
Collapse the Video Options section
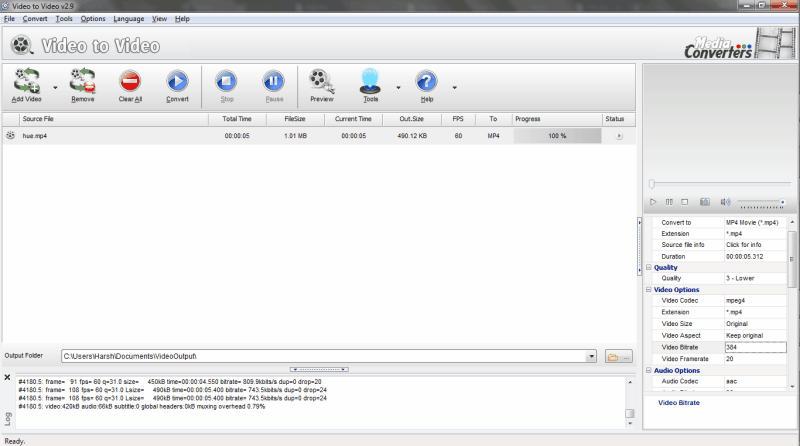649,289
